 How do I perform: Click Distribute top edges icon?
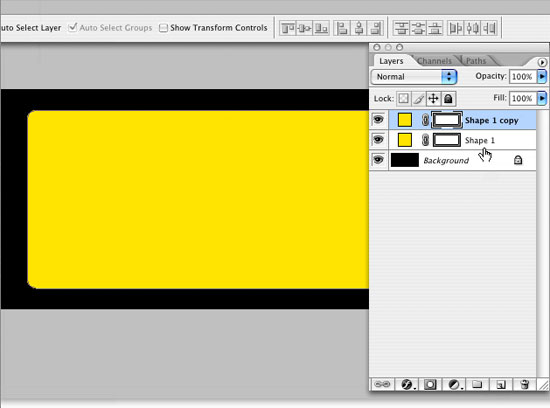point(402,28)
